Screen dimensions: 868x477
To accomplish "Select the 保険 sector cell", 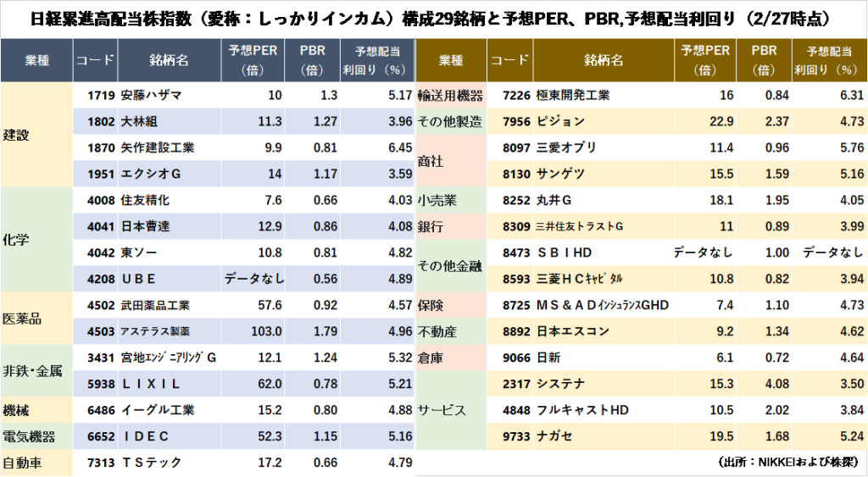I will pos(451,305).
